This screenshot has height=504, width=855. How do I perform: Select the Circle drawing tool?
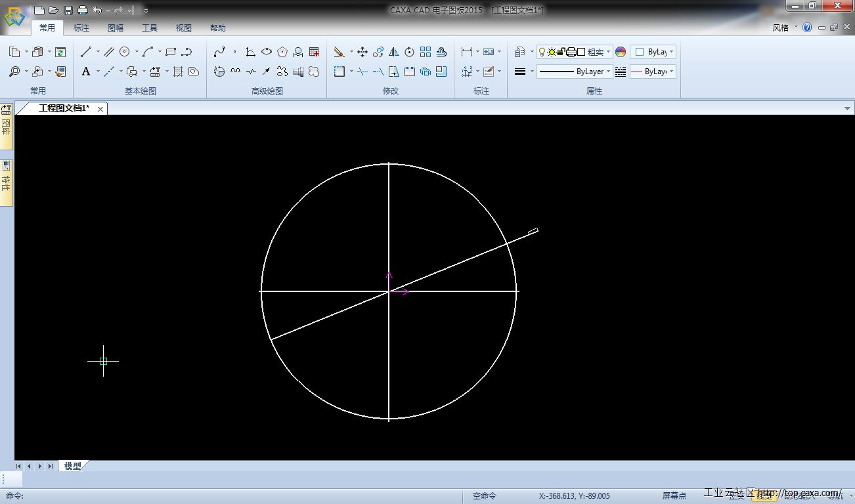[x=124, y=52]
